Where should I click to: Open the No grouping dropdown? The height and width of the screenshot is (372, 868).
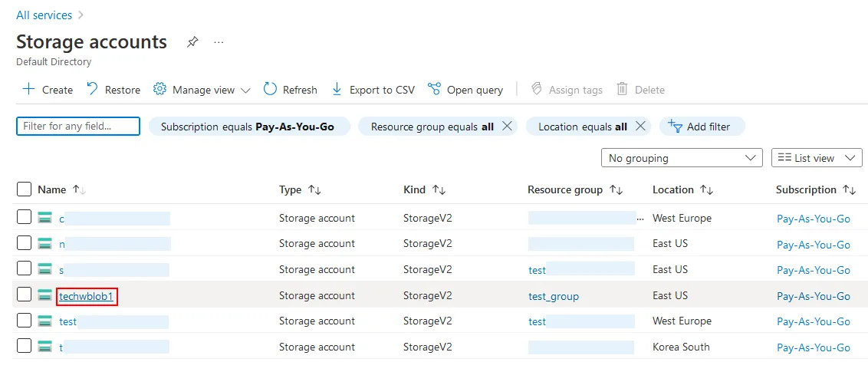(682, 158)
